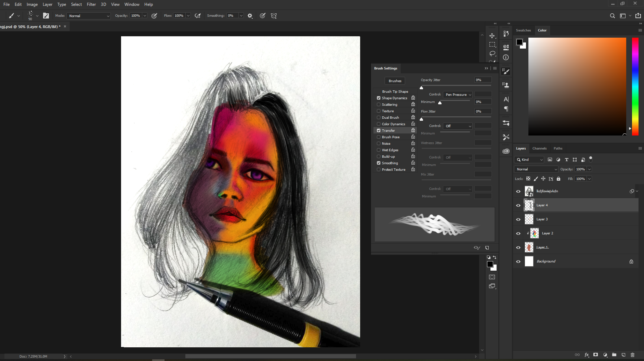Click the Brush Settings panel icon

(506, 71)
